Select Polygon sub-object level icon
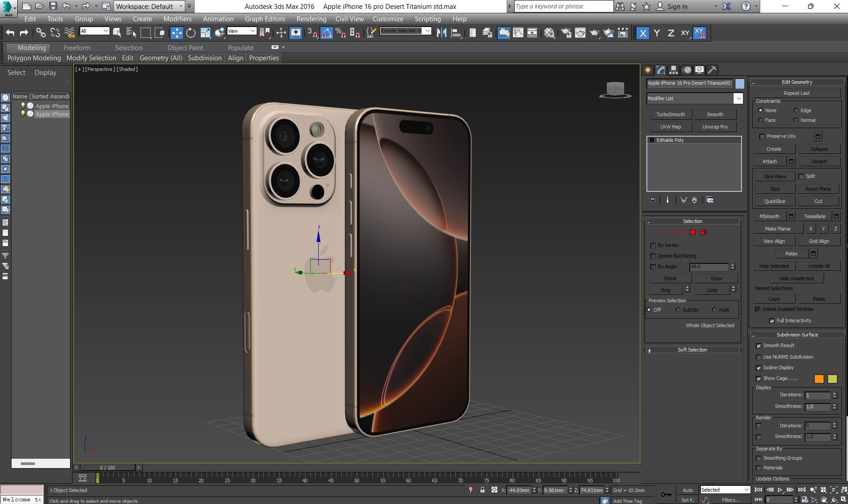Viewport: 848px width, 504px height. click(x=693, y=232)
